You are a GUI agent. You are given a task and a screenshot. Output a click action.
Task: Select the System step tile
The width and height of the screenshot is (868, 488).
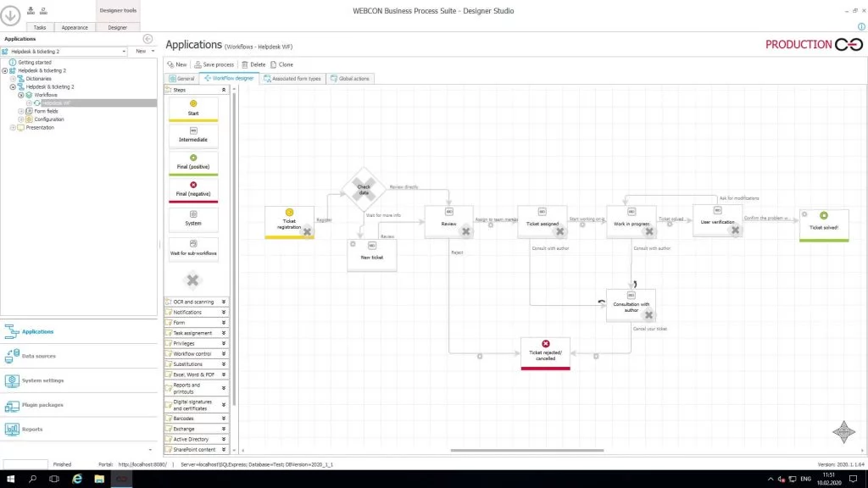193,219
